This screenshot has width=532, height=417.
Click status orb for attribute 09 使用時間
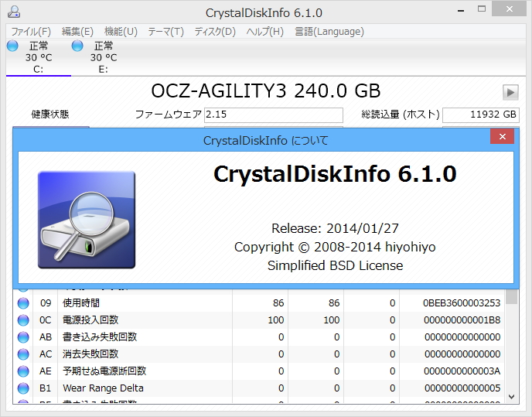point(23,303)
